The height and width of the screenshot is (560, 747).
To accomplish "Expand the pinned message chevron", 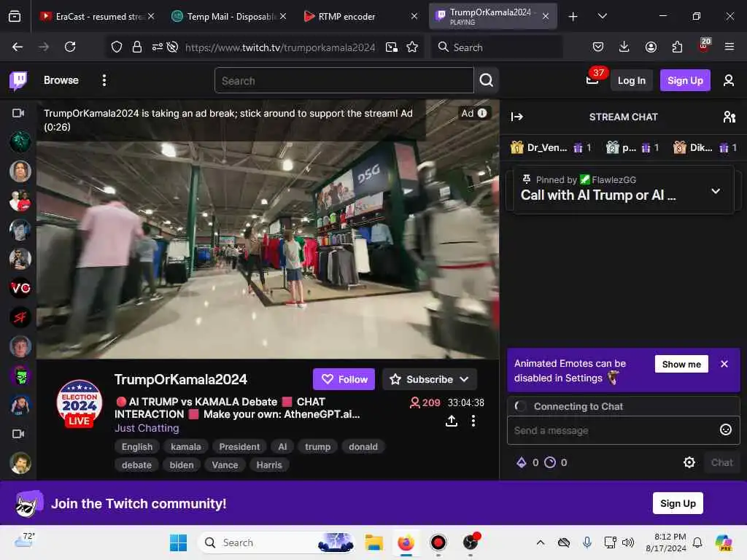I will coord(715,191).
